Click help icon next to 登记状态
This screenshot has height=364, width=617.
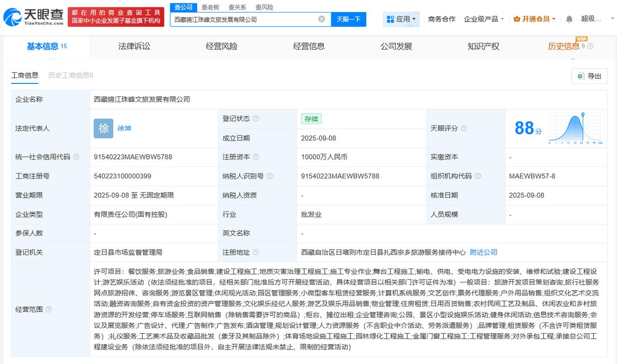(256, 119)
